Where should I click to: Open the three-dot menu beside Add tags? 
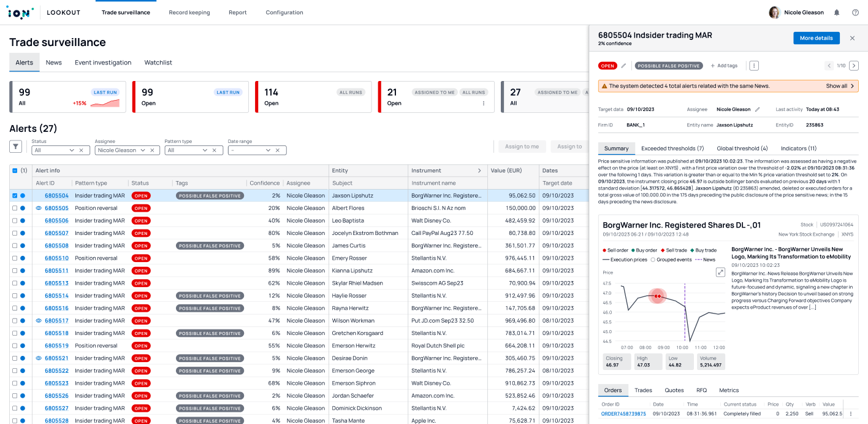point(754,66)
